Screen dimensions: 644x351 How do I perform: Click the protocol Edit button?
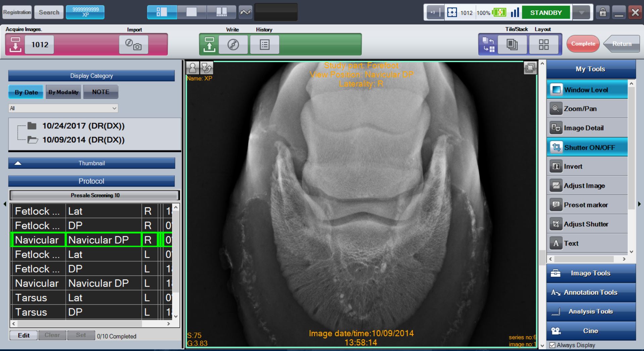[x=23, y=335]
